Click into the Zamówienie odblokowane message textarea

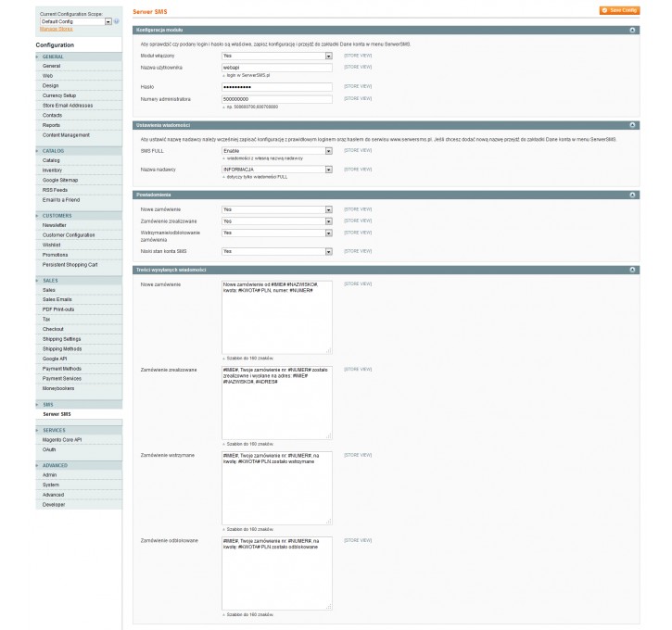[x=277, y=573]
